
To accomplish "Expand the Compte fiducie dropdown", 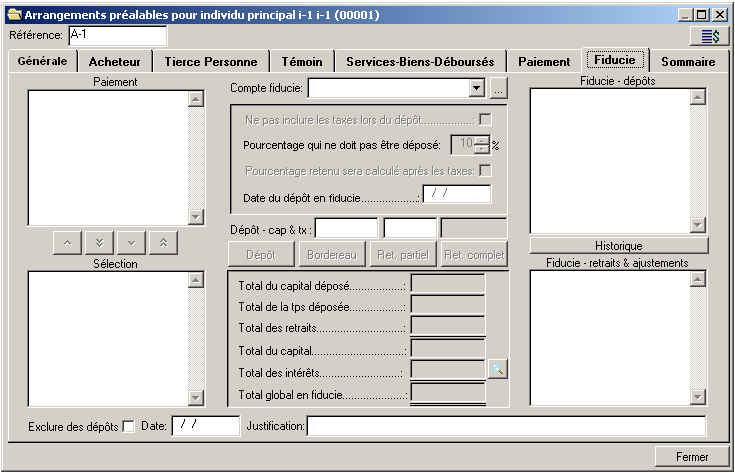I will 476,89.
